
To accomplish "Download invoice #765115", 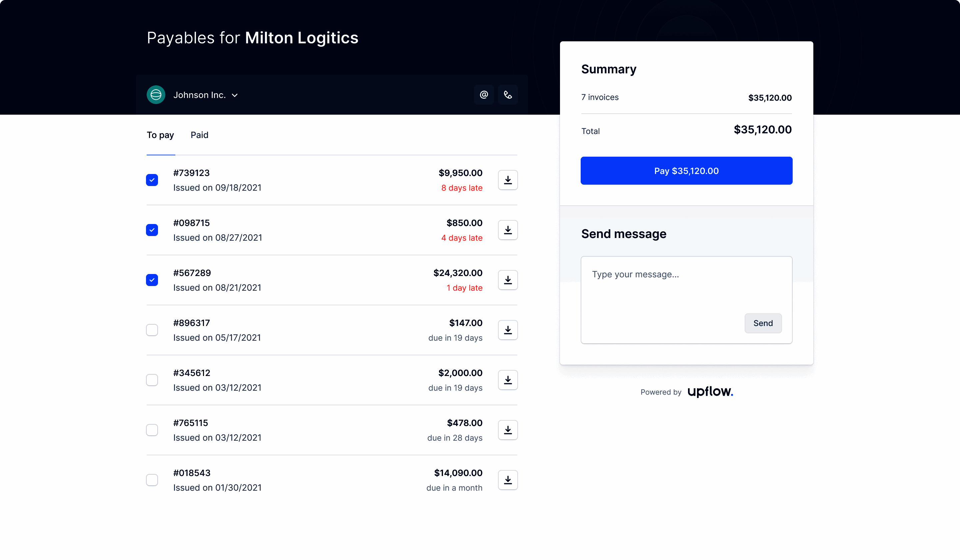I will click(x=508, y=430).
